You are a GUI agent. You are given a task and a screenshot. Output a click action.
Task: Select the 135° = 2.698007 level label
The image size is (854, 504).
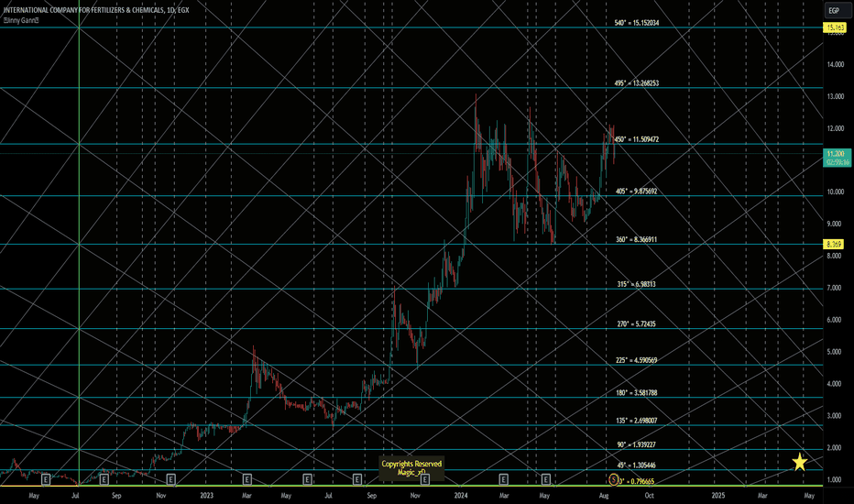click(636, 421)
